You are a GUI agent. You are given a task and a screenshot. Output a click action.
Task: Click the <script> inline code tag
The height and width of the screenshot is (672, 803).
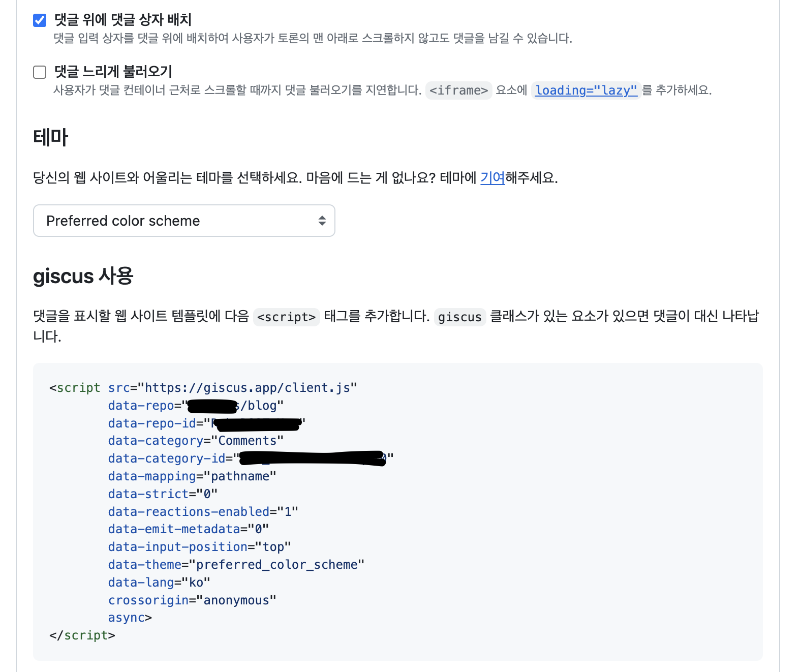[286, 317]
